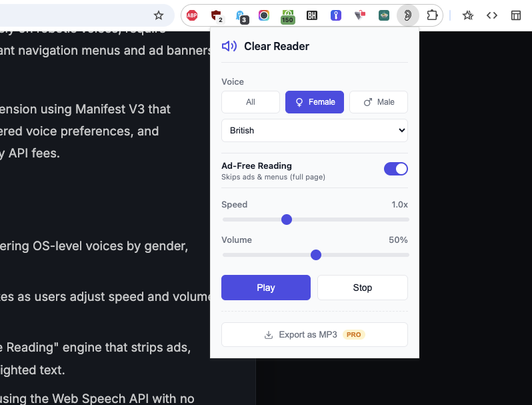The height and width of the screenshot is (405, 532).
Task: Open the Adblock Plus extension icon
Action: pyautogui.click(x=192, y=15)
